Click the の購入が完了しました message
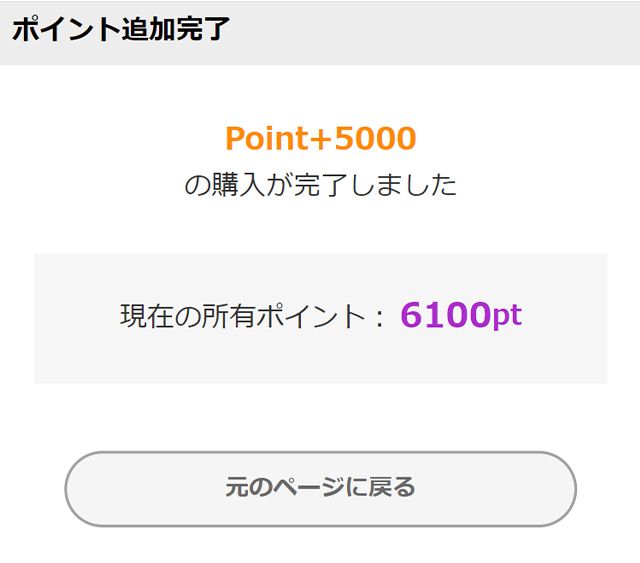This screenshot has height=563, width=640. tap(320, 185)
